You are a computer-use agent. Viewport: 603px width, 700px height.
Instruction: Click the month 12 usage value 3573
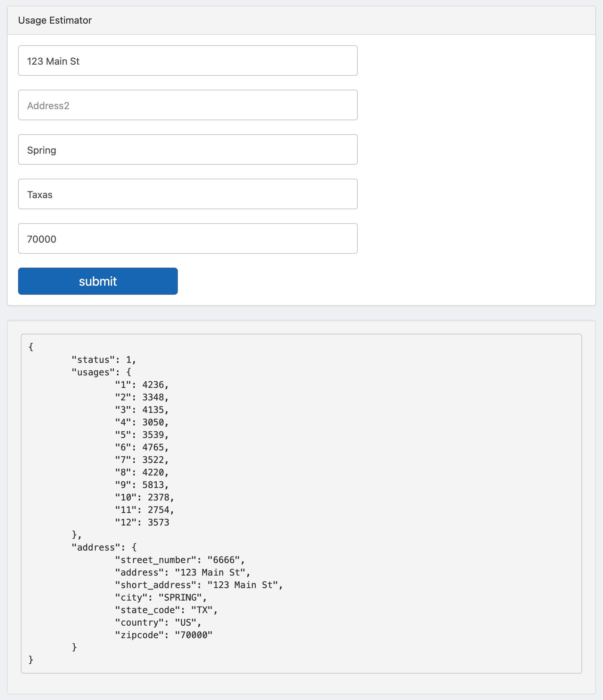[x=158, y=522]
